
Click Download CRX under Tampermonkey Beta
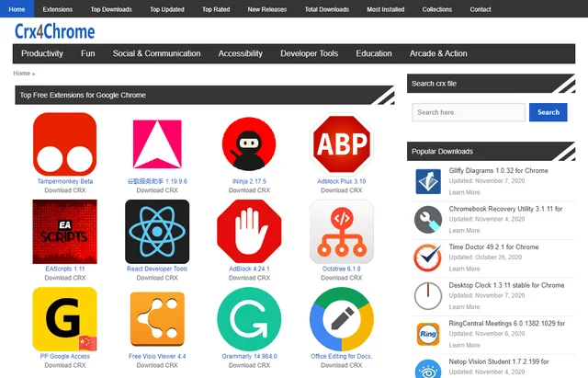pyautogui.click(x=65, y=190)
